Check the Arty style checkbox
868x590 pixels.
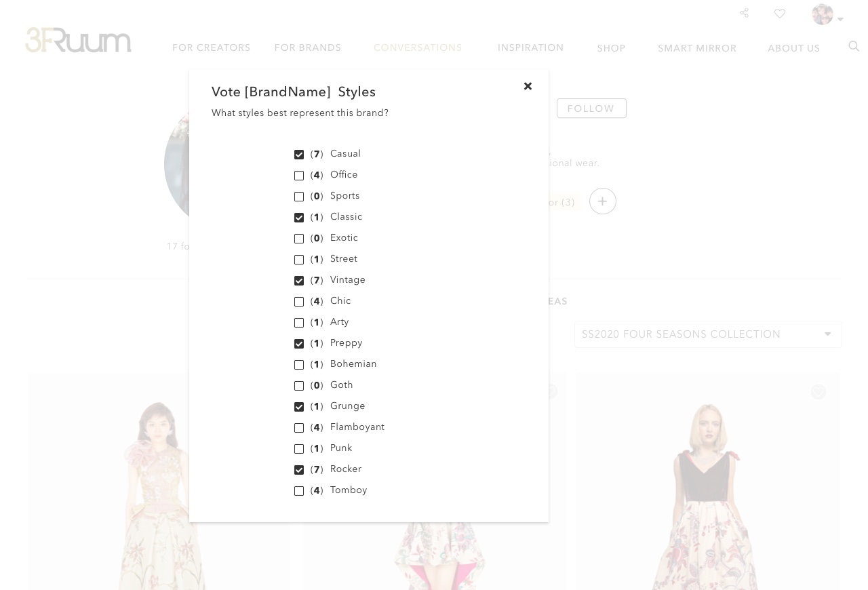tap(299, 323)
